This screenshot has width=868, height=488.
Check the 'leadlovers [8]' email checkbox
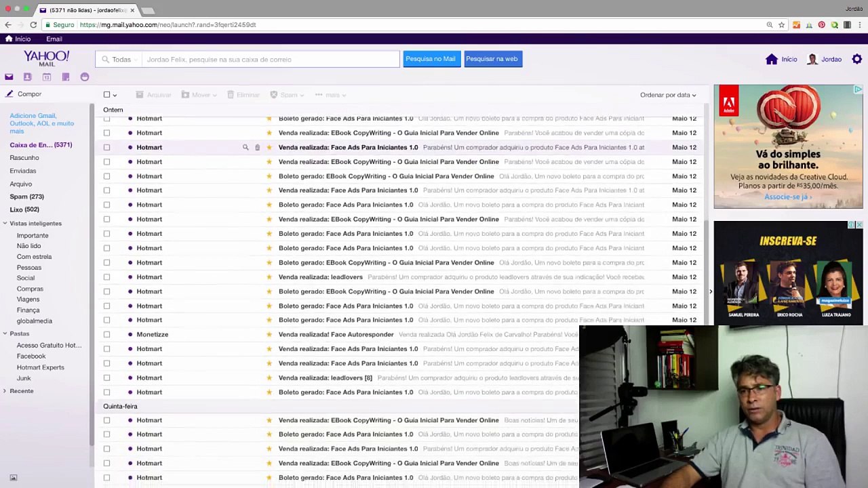[106, 378]
